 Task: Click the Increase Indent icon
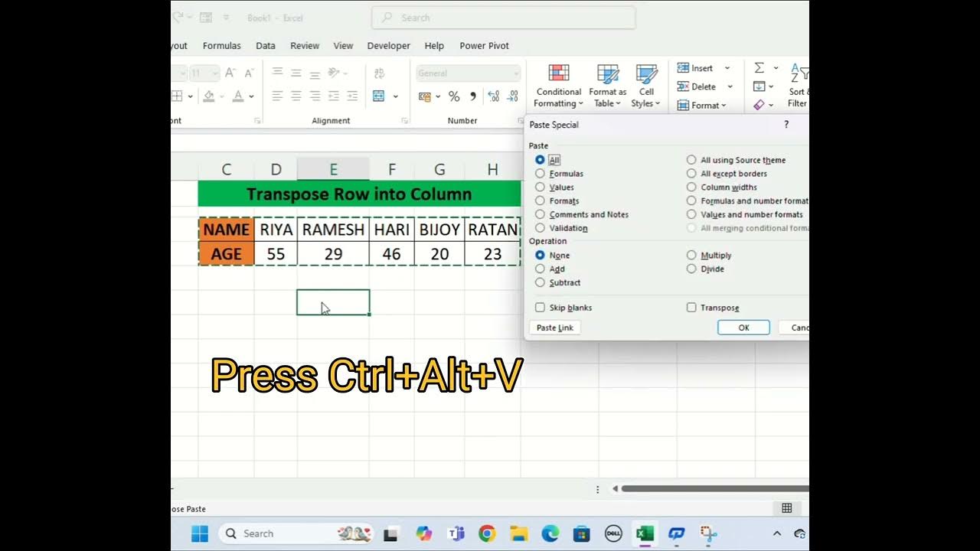(352, 96)
